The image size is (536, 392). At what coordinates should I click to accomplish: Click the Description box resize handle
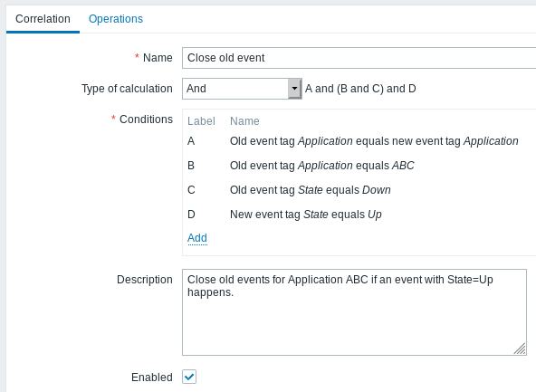pyautogui.click(x=520, y=349)
